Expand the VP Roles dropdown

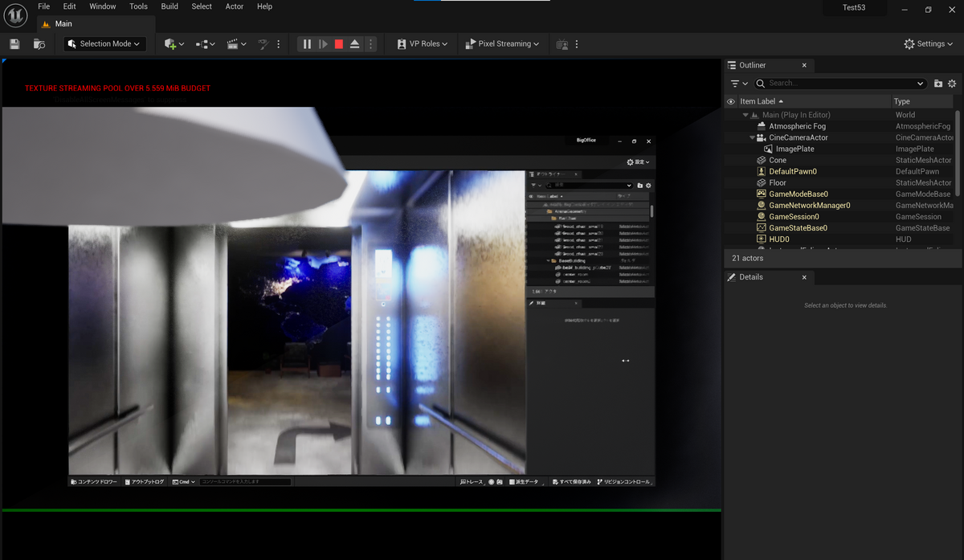(423, 44)
